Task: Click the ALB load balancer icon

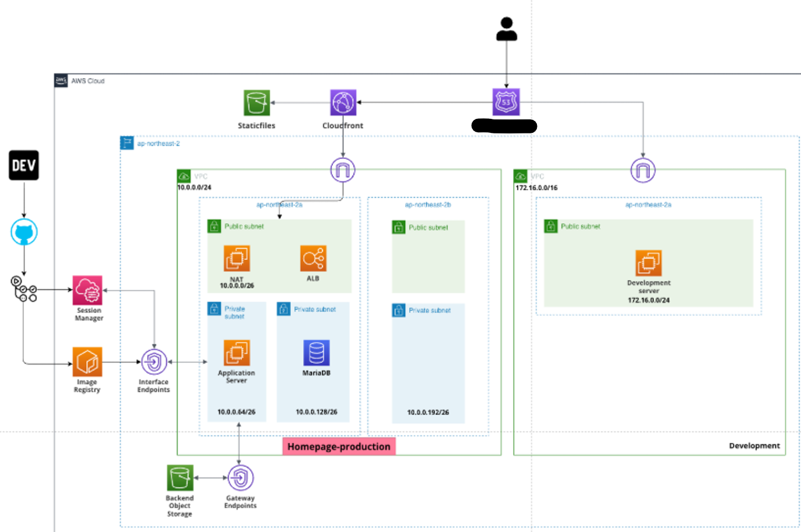Action: pos(313,258)
